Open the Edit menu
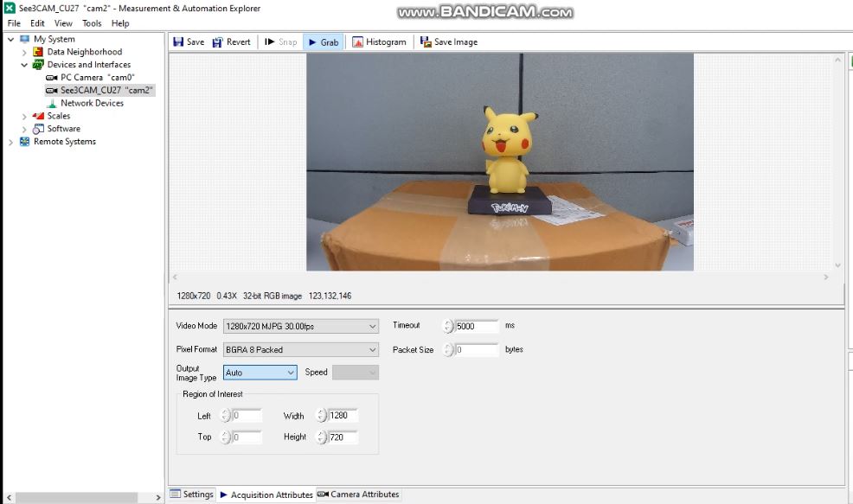 37,23
